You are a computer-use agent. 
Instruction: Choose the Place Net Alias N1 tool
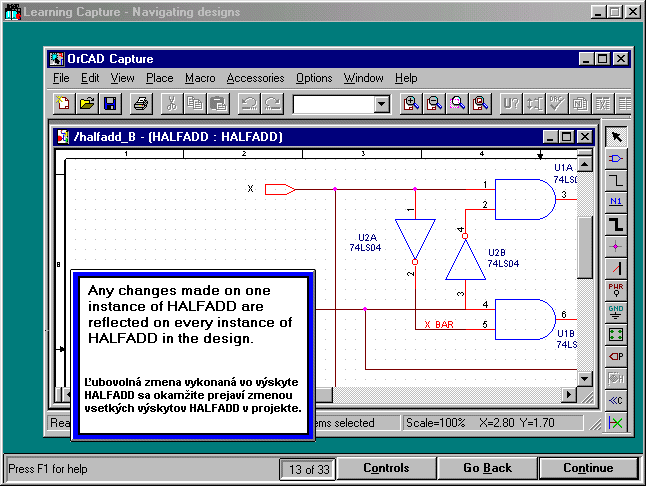616,202
